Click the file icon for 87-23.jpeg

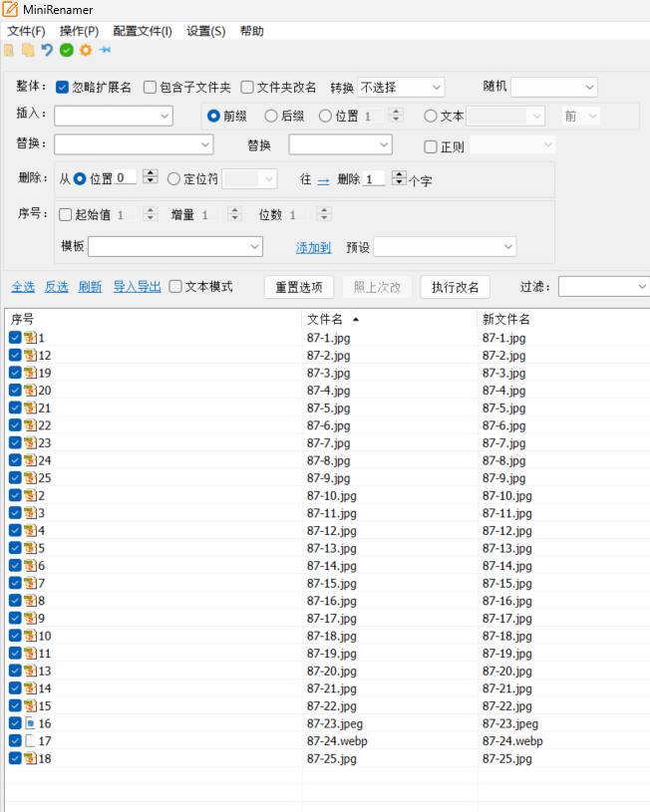[x=31, y=723]
